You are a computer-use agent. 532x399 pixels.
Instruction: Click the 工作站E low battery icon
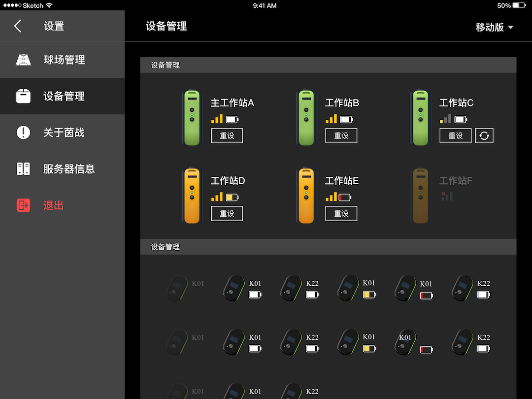click(x=345, y=198)
